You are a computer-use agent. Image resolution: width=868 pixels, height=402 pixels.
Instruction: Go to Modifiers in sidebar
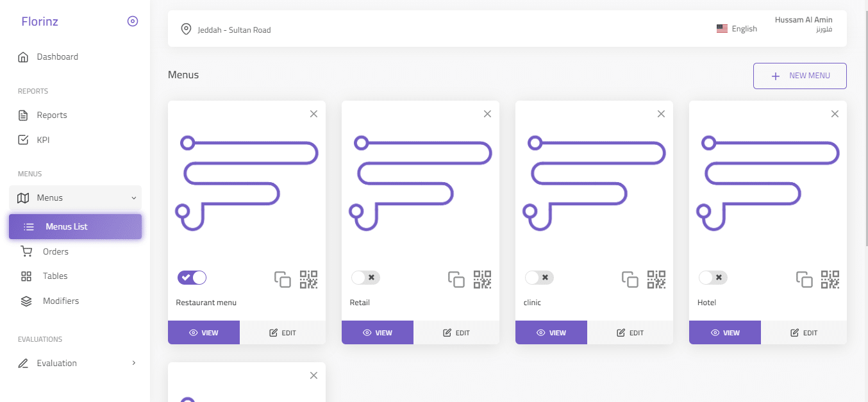point(61,301)
